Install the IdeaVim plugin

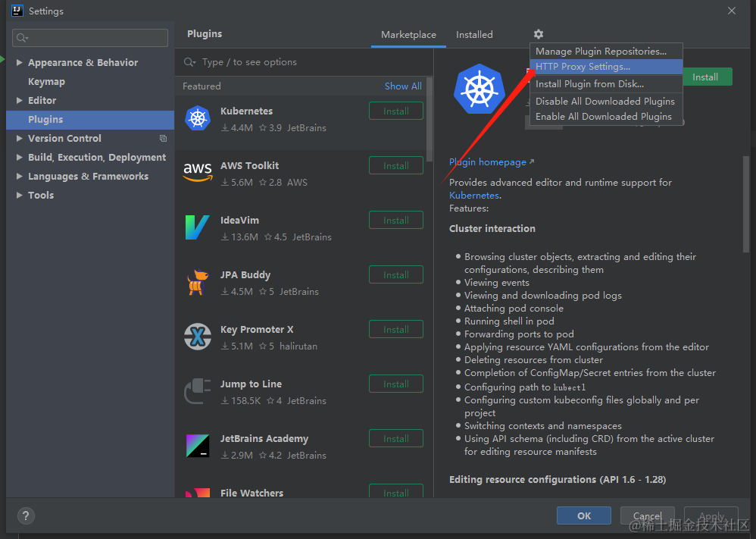click(396, 220)
